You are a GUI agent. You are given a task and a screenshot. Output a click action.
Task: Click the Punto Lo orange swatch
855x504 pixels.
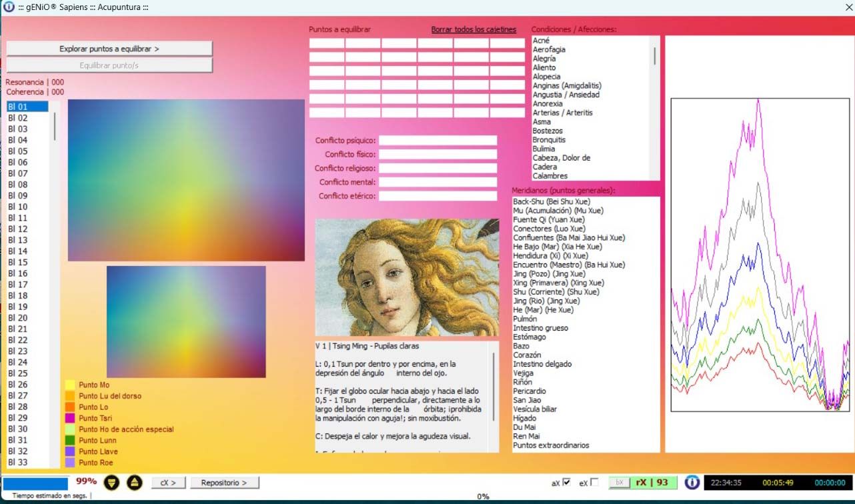(x=70, y=407)
